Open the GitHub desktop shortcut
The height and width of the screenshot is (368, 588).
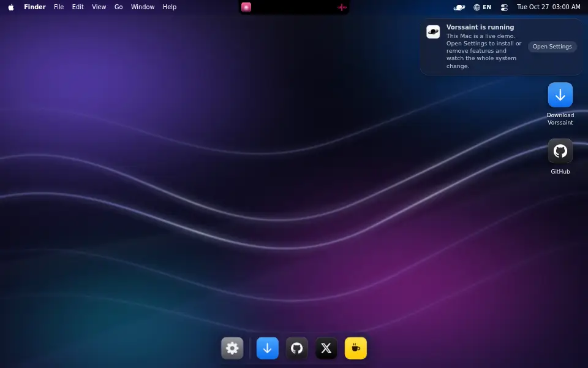click(560, 156)
